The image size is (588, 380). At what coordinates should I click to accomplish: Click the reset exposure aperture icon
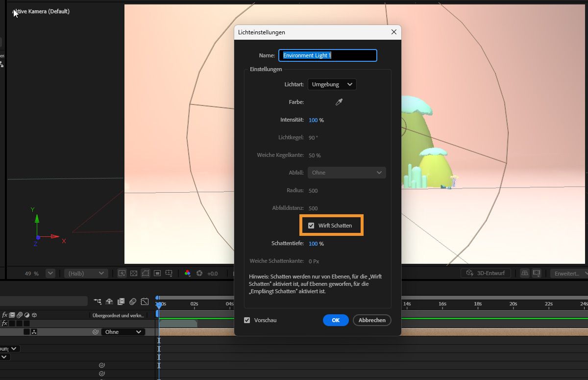(199, 273)
